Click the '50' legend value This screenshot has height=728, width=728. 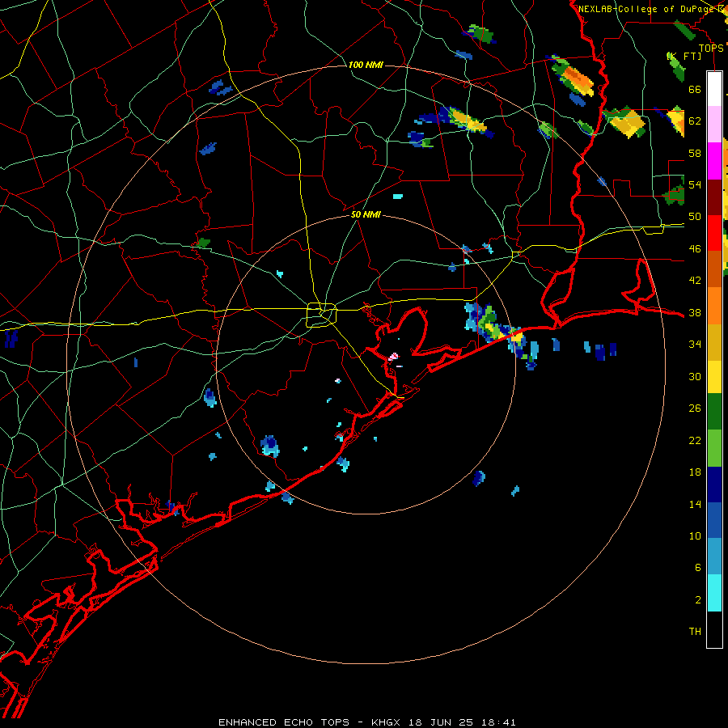[x=695, y=216]
